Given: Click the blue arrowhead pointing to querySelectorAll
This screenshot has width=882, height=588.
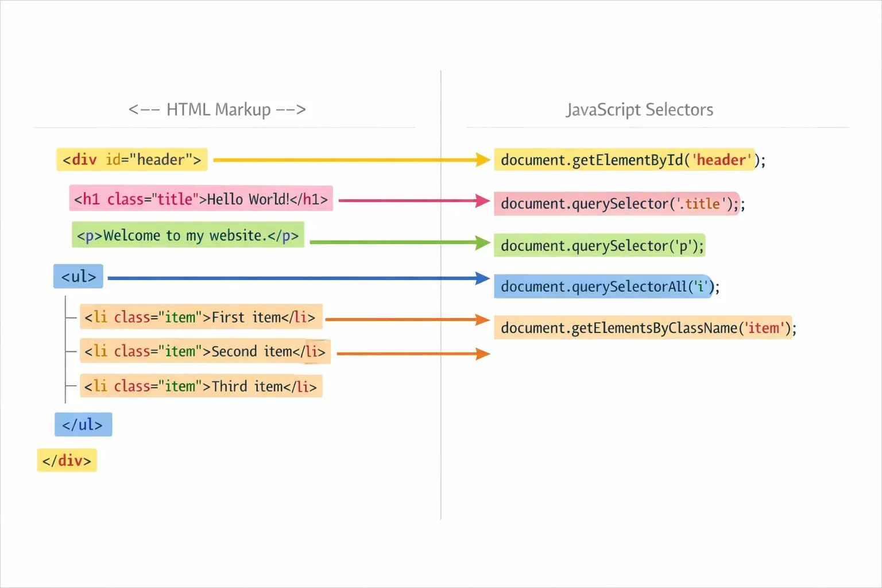Looking at the screenshot, I should click(482, 278).
